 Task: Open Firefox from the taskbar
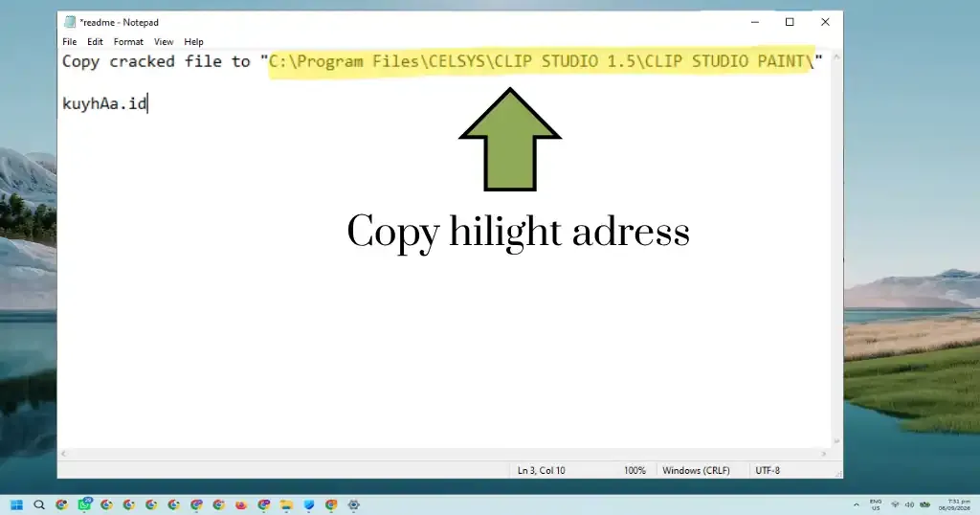pyautogui.click(x=241, y=505)
